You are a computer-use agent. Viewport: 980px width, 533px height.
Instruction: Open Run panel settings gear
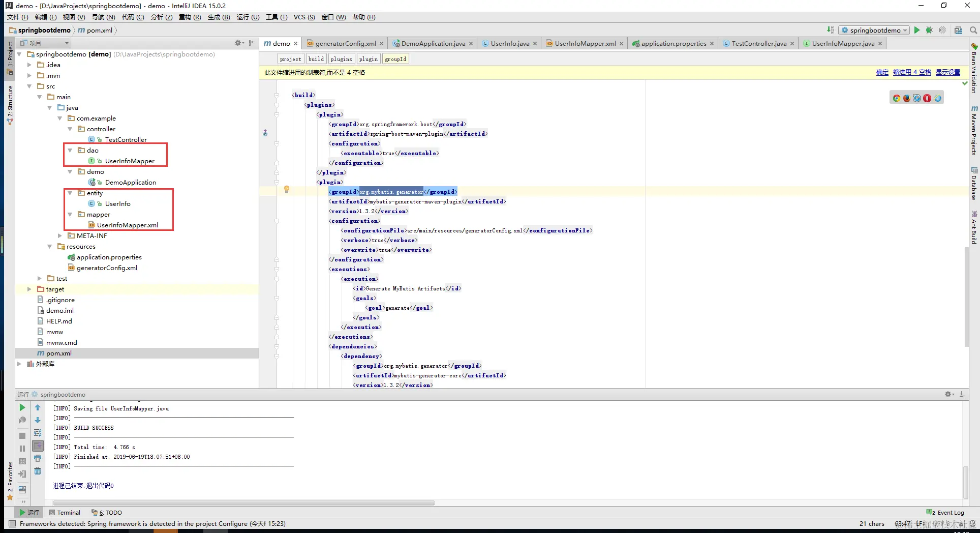948,394
